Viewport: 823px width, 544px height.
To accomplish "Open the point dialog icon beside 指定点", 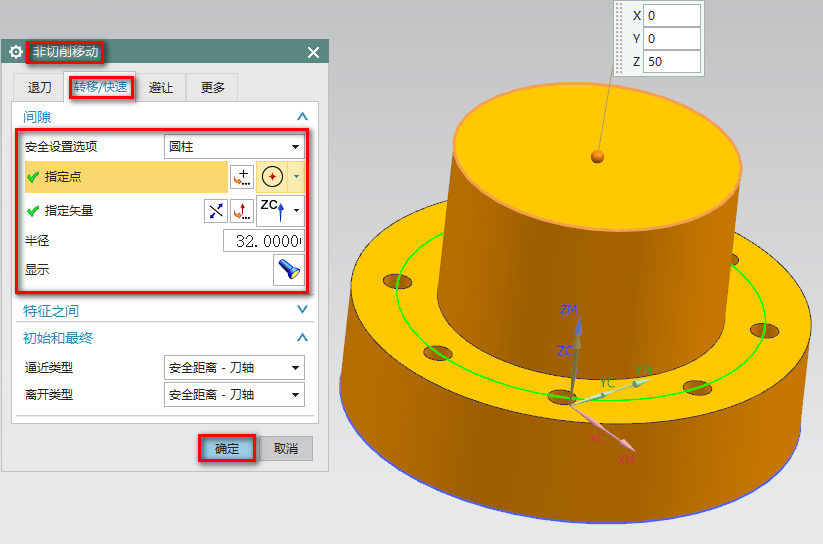I will tap(241, 177).
